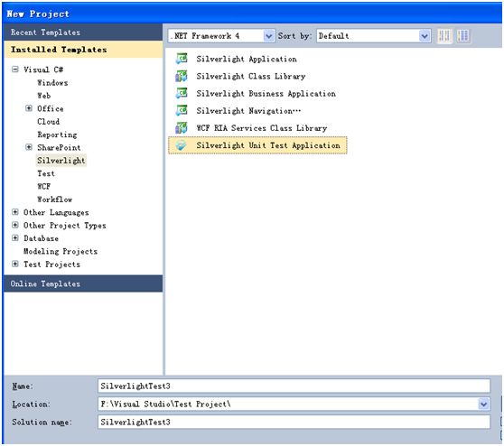Viewport: 504px width, 446px height.
Task: Select the SharePoint category label
Action: tap(59, 147)
